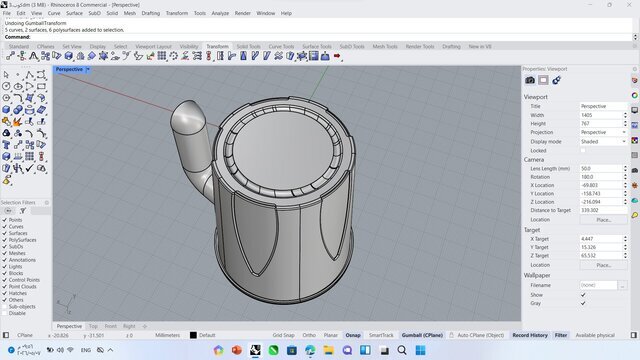Enable the Sub-objects filter checkbox
This screenshot has height=360, width=640.
4,307
